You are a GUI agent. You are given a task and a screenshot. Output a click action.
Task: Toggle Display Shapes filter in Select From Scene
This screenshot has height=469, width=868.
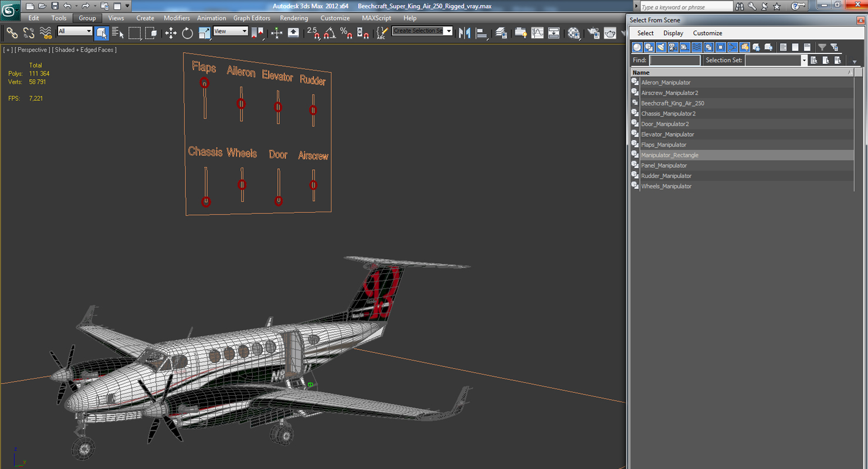649,47
